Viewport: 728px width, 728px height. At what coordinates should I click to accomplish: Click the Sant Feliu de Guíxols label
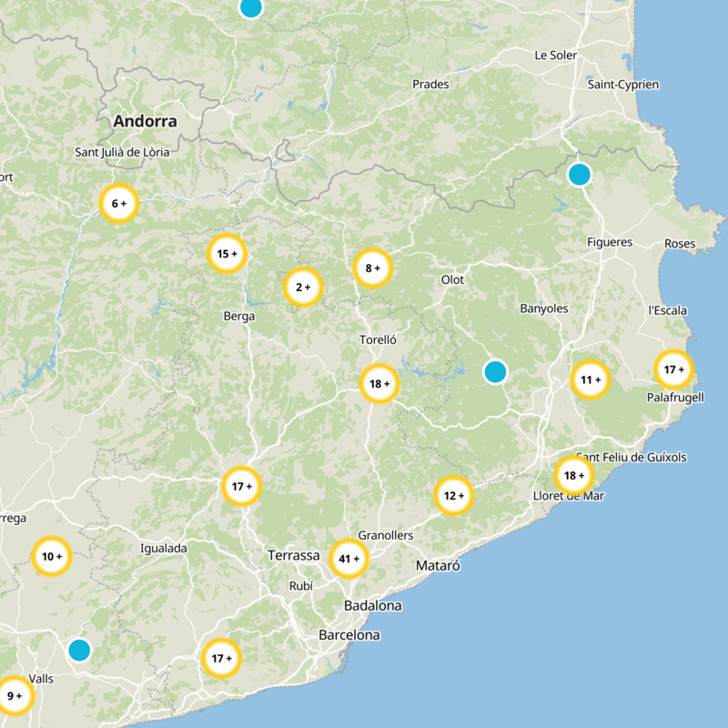[632, 458]
